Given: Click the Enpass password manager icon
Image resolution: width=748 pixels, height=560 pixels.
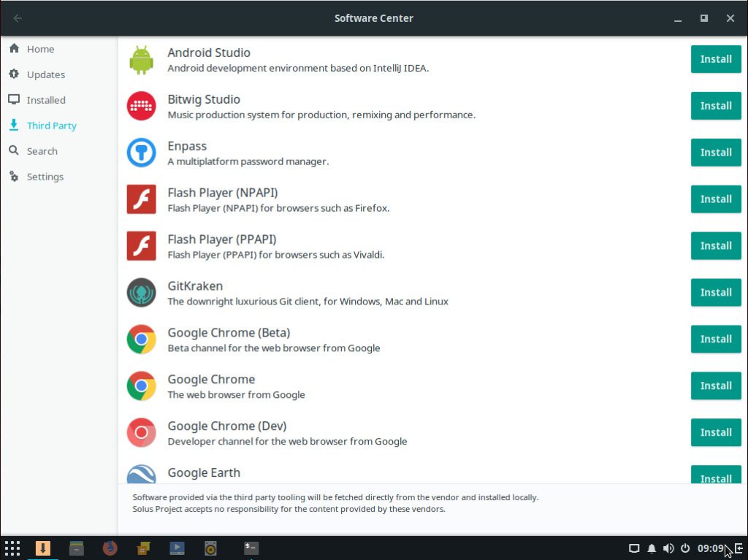Looking at the screenshot, I should (141, 153).
